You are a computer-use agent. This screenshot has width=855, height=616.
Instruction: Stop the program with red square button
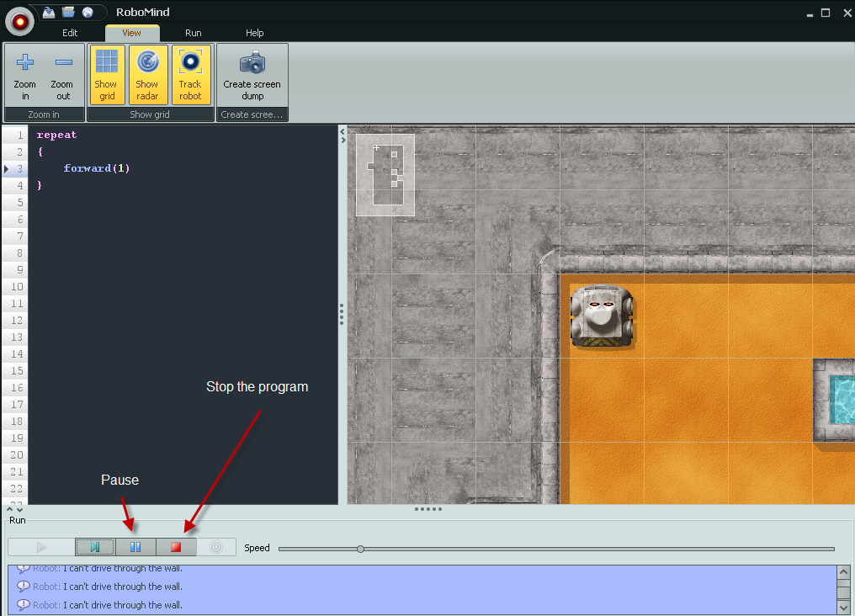[x=176, y=547]
